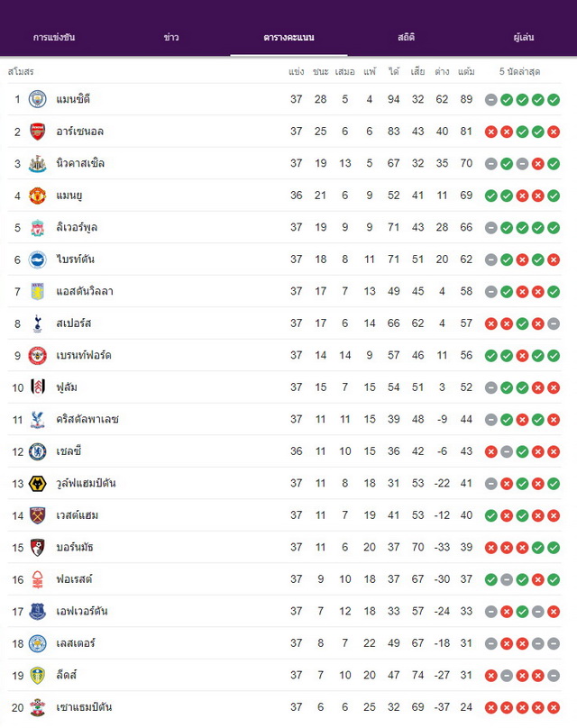The height and width of the screenshot is (728, 577).
Task: Open the การแข่งขัน tab
Action: click(x=54, y=37)
